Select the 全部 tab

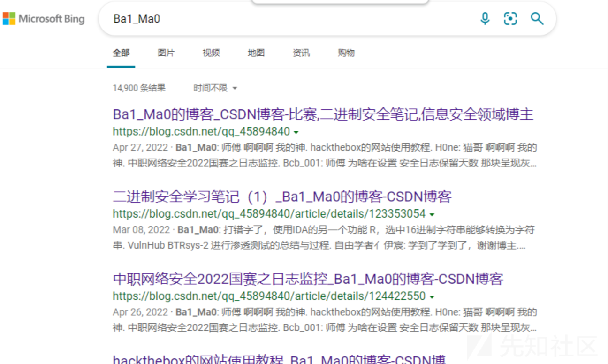pyautogui.click(x=121, y=53)
